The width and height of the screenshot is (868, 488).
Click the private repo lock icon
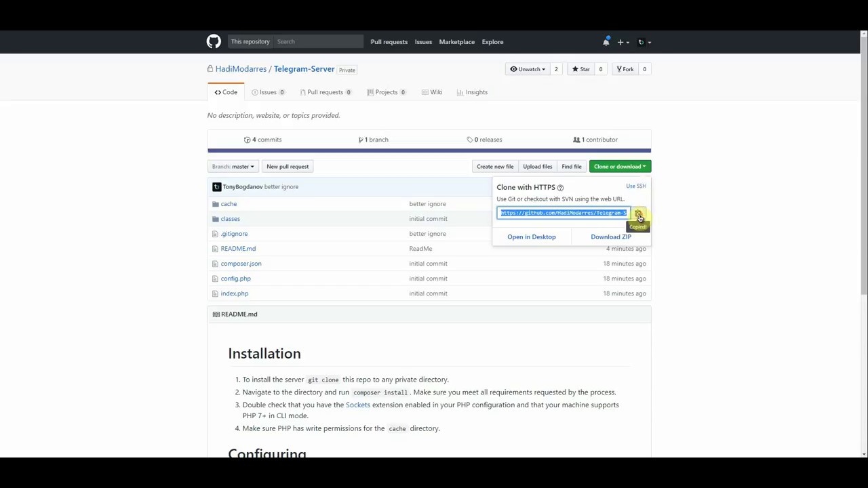[x=210, y=69]
